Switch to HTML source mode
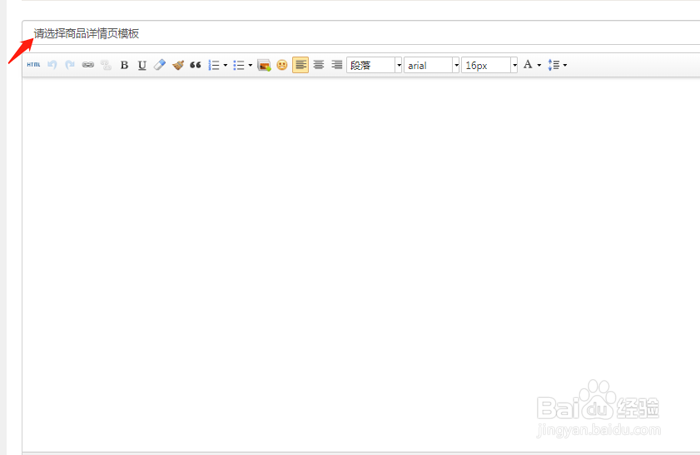700x455 pixels. (x=33, y=65)
